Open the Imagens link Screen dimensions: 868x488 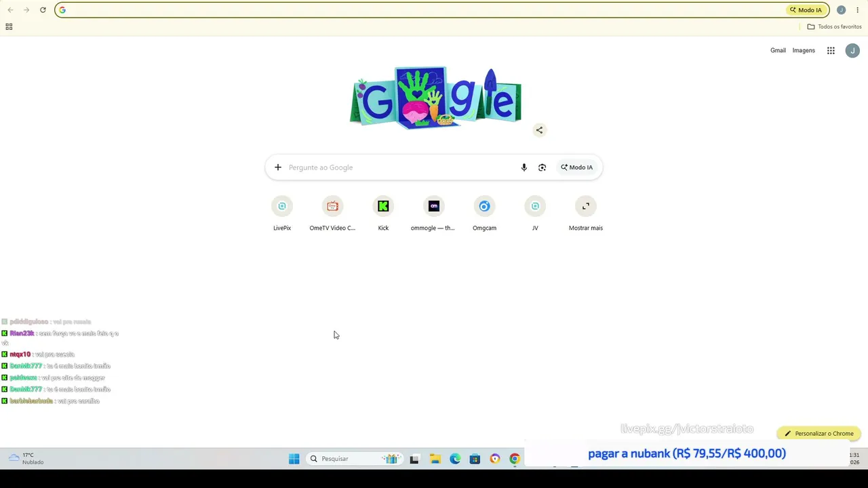coord(804,51)
